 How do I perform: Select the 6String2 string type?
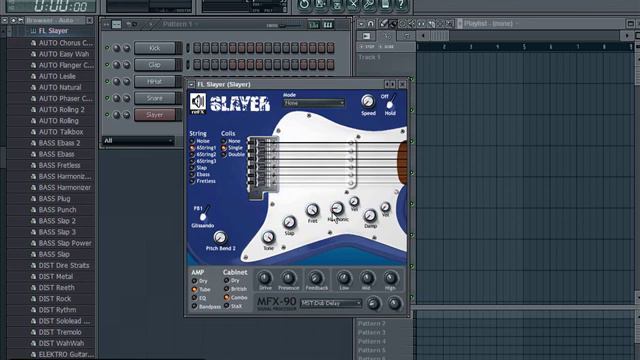[x=203, y=154]
